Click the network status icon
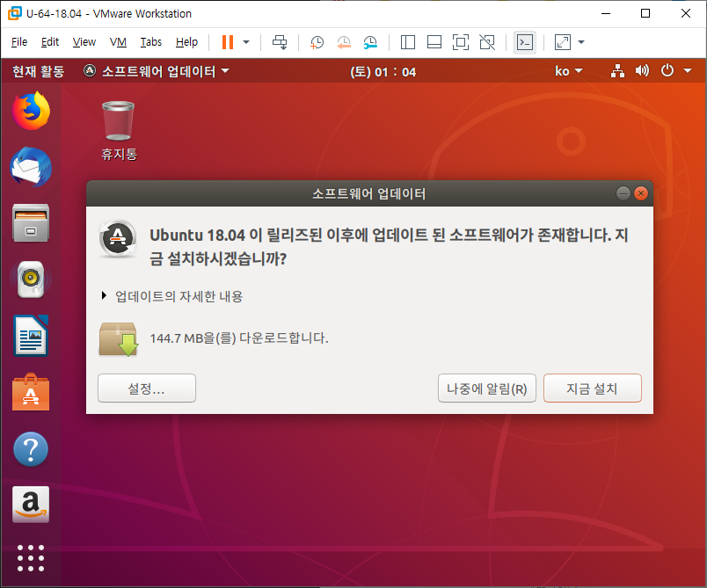The image size is (707, 588). pyautogui.click(x=617, y=71)
